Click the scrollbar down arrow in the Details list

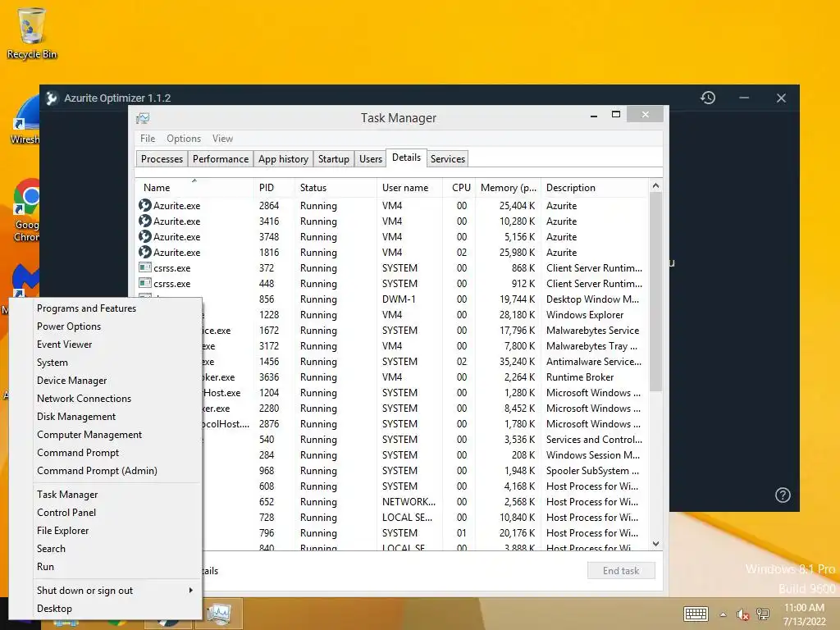pos(655,544)
